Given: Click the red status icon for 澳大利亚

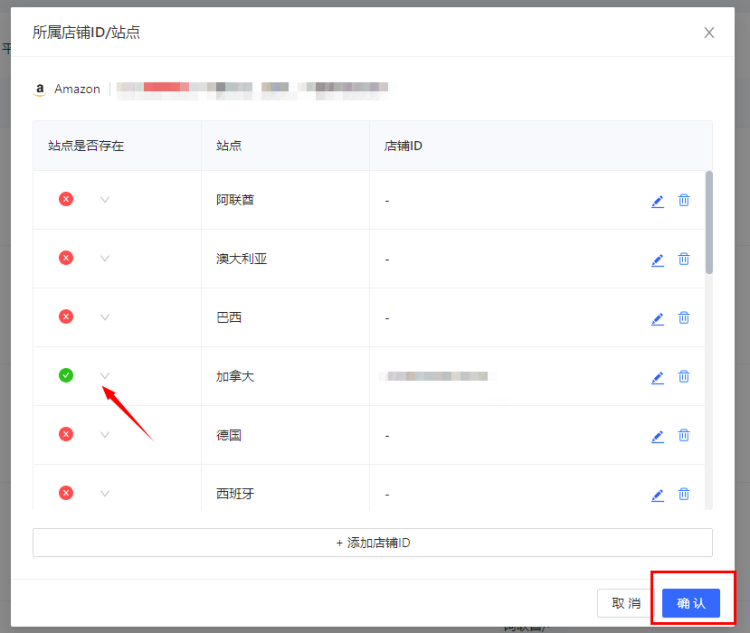Looking at the screenshot, I should (x=66, y=258).
